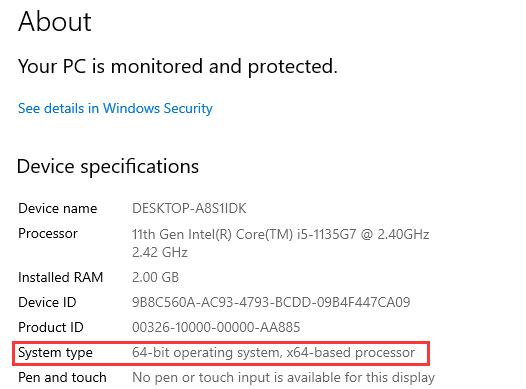Viewport: 526px width, 389px height.
Task: Select device name value DESKTOP-A8S1IDK
Action: click(x=189, y=209)
